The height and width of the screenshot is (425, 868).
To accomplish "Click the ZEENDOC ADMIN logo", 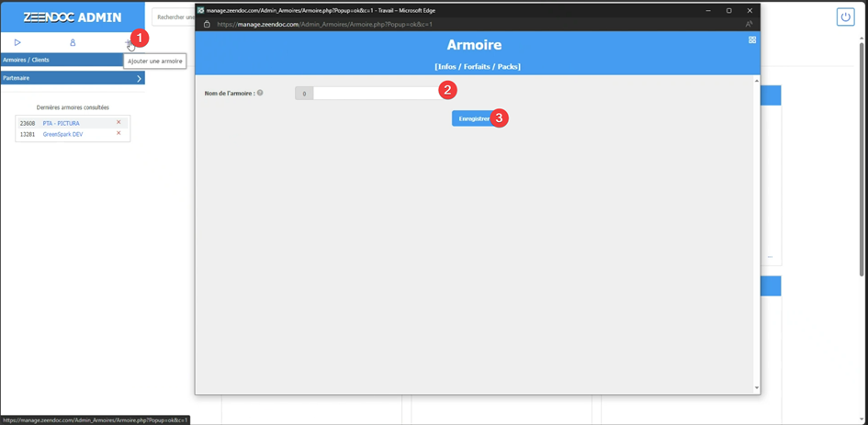I will pos(72,17).
